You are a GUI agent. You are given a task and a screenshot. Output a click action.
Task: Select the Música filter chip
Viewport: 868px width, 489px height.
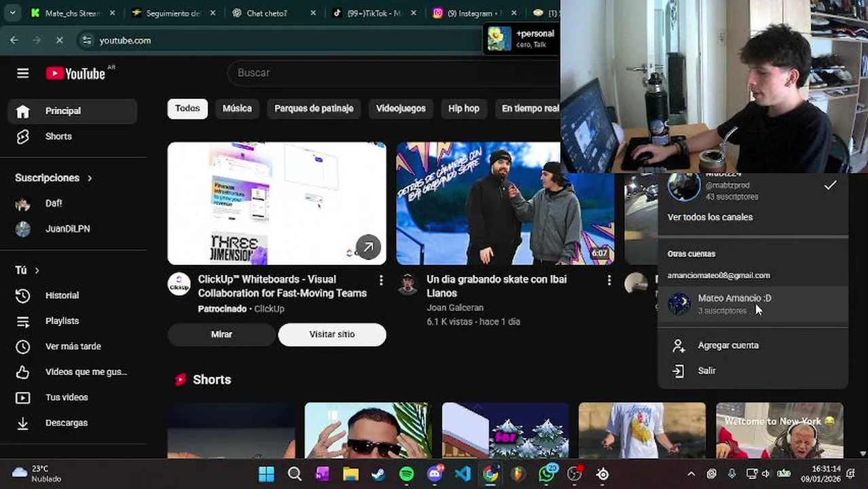(x=237, y=109)
